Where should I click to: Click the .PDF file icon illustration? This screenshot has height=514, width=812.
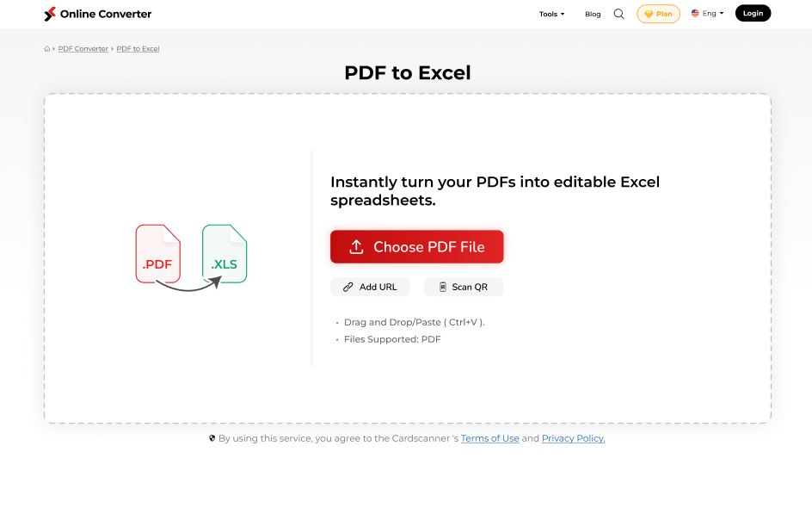(157, 254)
